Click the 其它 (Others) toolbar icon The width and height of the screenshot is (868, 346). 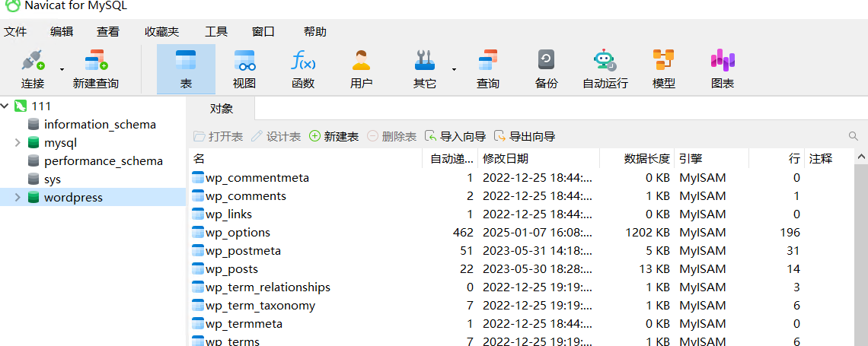(425, 70)
